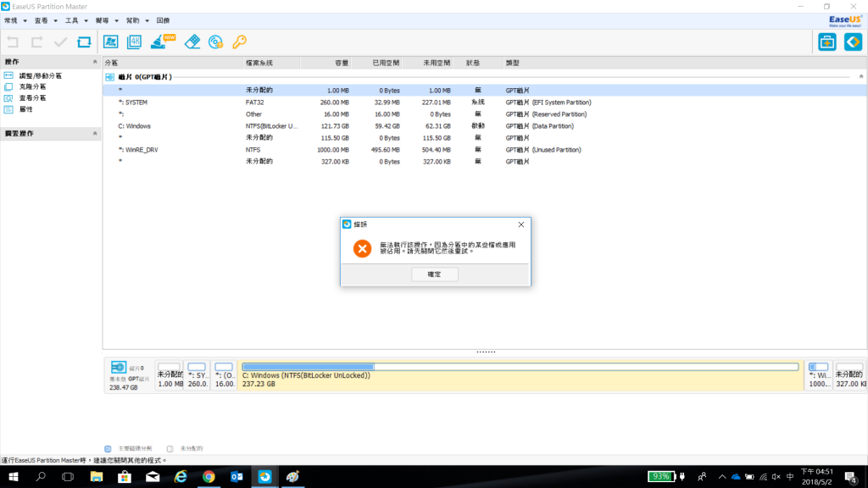Open the 常規 menu
This screenshot has height=488, width=868.
(x=10, y=20)
